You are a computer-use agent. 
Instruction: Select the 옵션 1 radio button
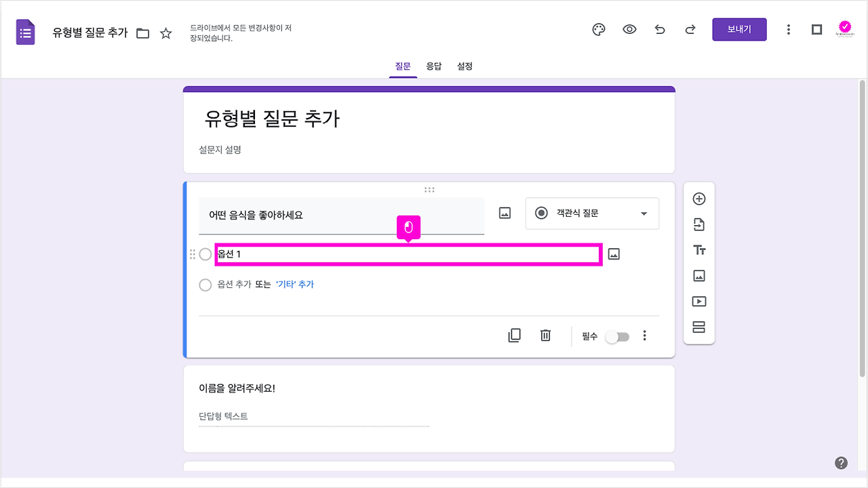tap(205, 254)
